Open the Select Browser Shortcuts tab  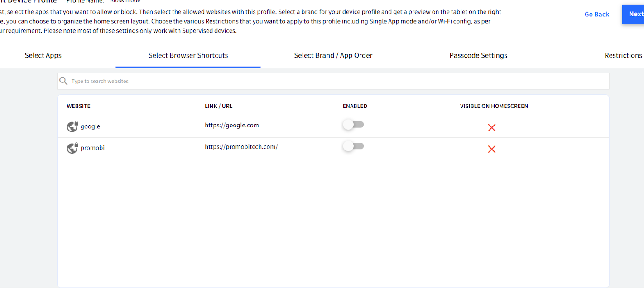pos(188,55)
